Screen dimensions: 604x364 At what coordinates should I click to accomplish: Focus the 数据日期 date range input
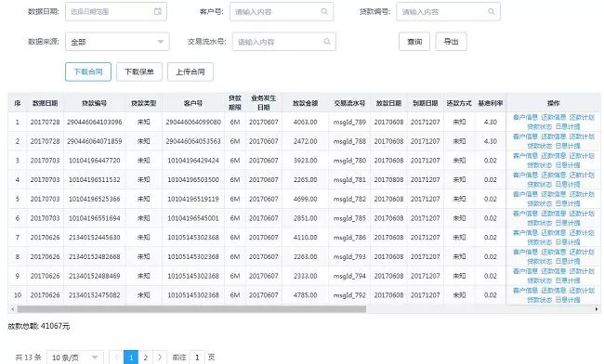116,11
